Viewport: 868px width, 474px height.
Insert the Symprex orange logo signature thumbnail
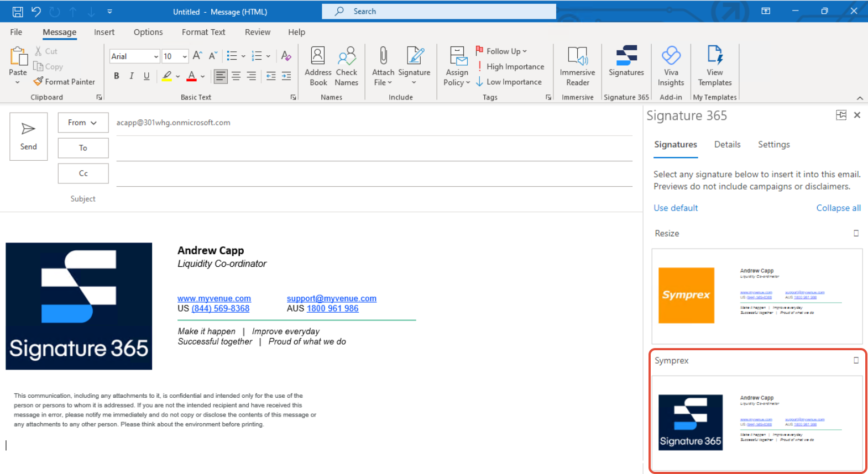click(x=757, y=296)
